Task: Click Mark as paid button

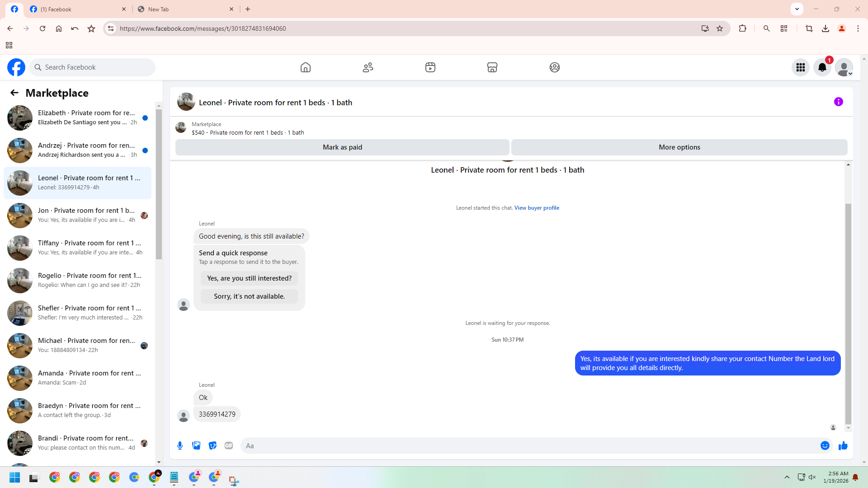Action: pyautogui.click(x=342, y=147)
